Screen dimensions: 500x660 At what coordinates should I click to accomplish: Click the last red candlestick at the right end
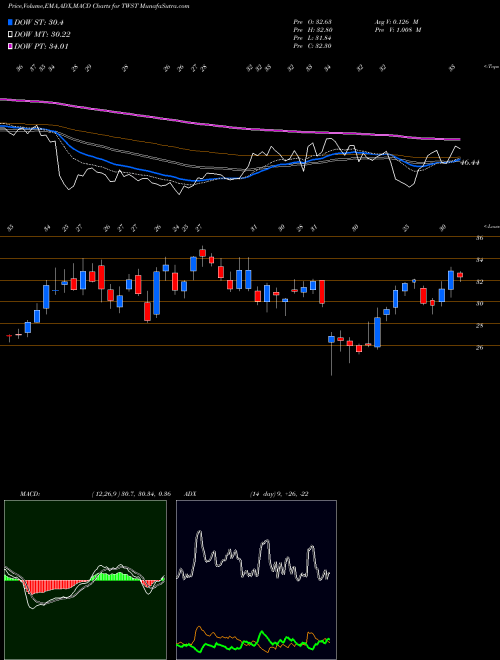pyautogui.click(x=460, y=275)
